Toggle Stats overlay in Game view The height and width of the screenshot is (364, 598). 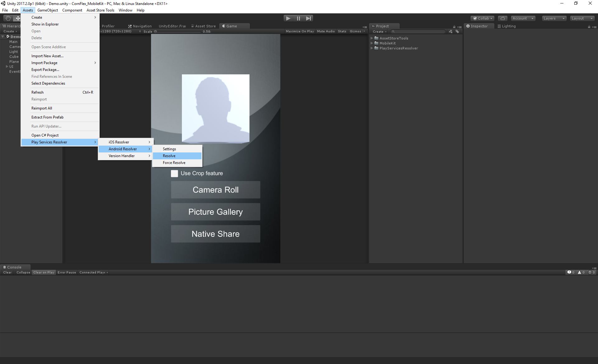(x=342, y=31)
